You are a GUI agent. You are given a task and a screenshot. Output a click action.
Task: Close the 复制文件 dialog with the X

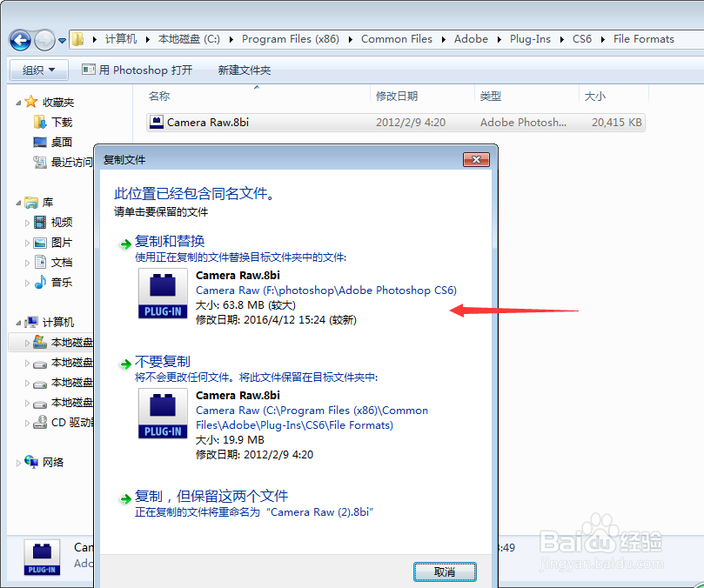click(x=476, y=160)
